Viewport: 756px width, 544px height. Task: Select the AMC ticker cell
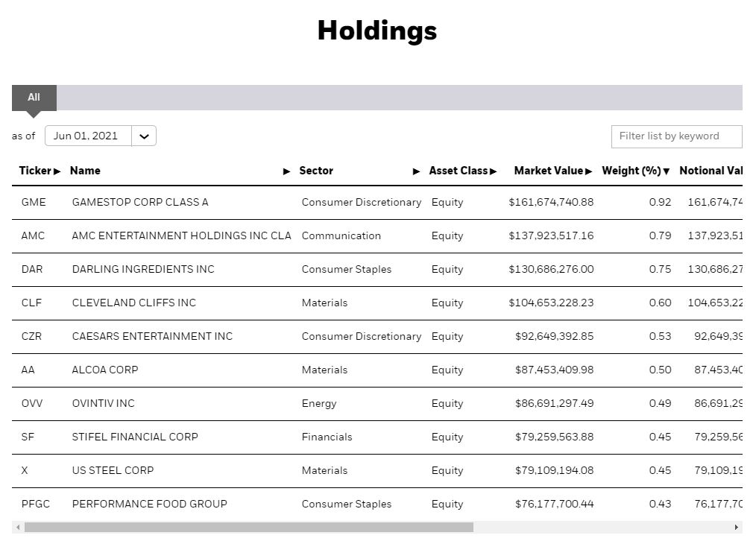point(33,236)
